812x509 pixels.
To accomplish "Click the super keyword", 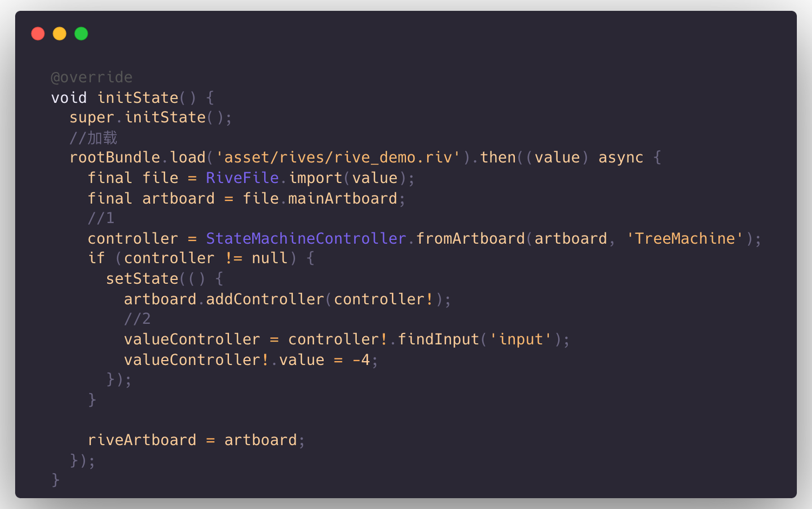I will point(91,117).
